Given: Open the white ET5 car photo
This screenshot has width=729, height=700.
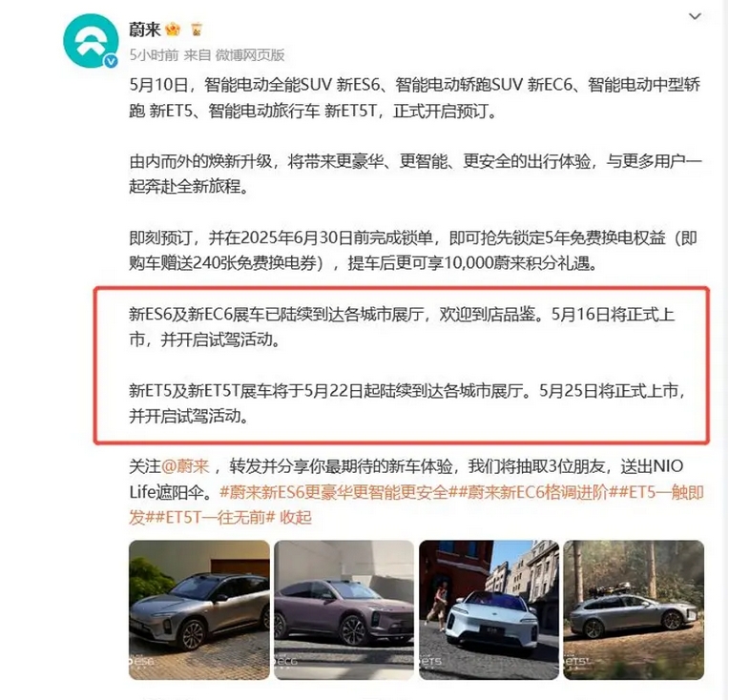Looking at the screenshot, I should [489, 609].
